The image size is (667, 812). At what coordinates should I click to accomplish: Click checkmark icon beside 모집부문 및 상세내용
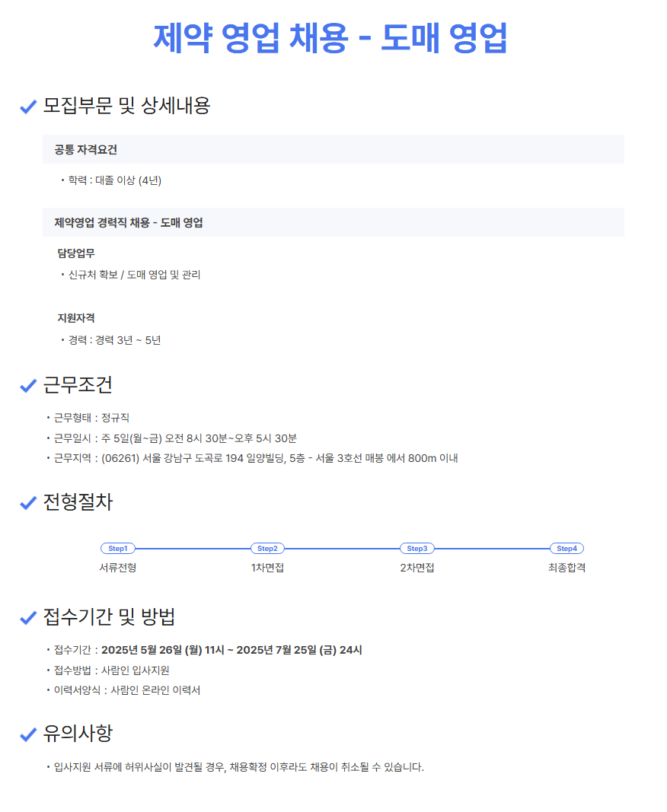tap(28, 107)
